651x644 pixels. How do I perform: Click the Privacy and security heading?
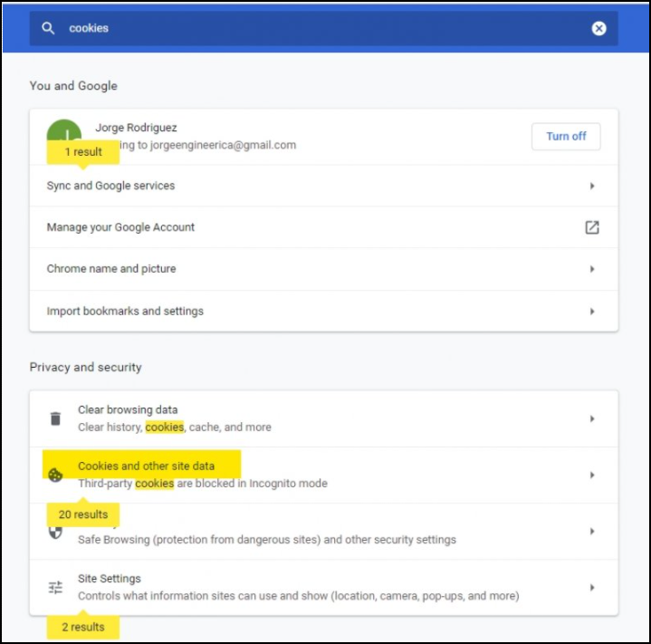click(85, 367)
